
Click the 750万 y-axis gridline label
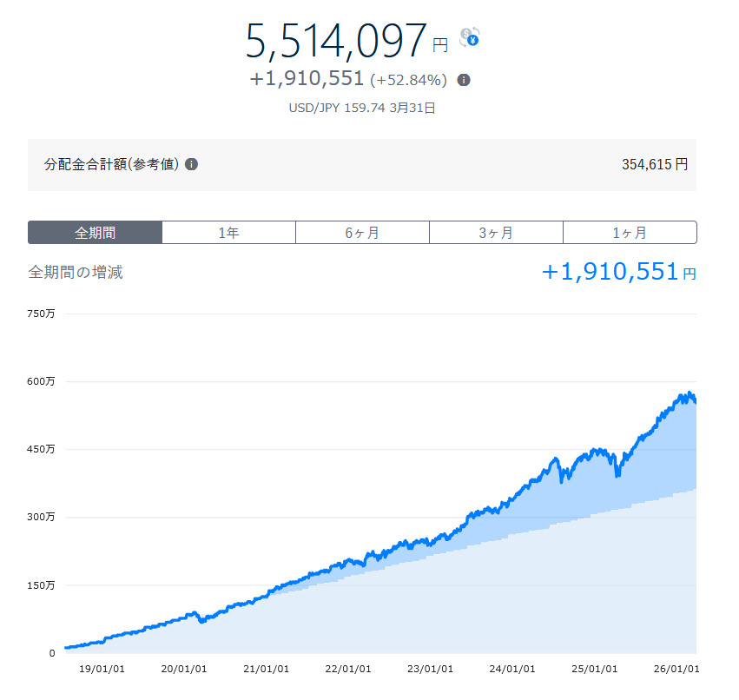pyautogui.click(x=42, y=314)
